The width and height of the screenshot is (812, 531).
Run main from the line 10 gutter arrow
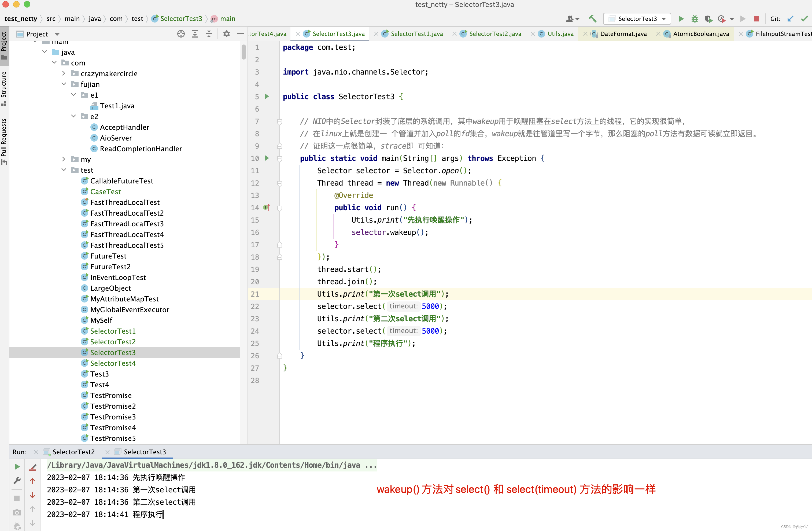267,158
